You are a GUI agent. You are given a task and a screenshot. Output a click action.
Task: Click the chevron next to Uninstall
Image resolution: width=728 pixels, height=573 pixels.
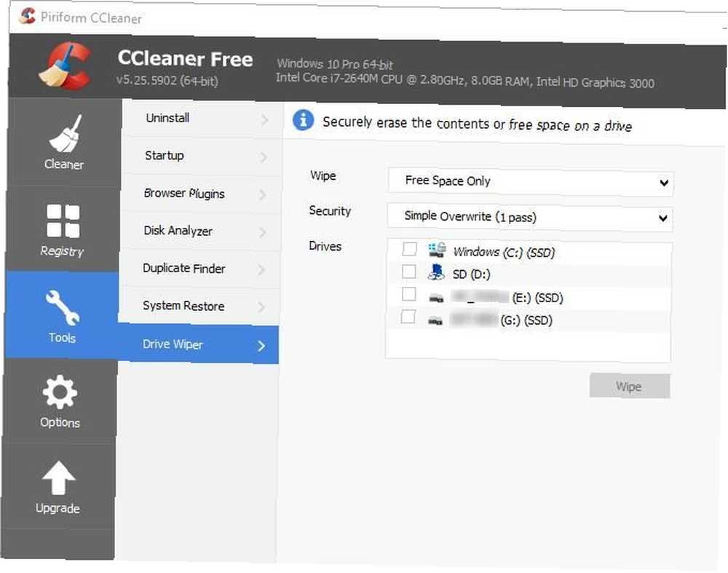point(265,120)
